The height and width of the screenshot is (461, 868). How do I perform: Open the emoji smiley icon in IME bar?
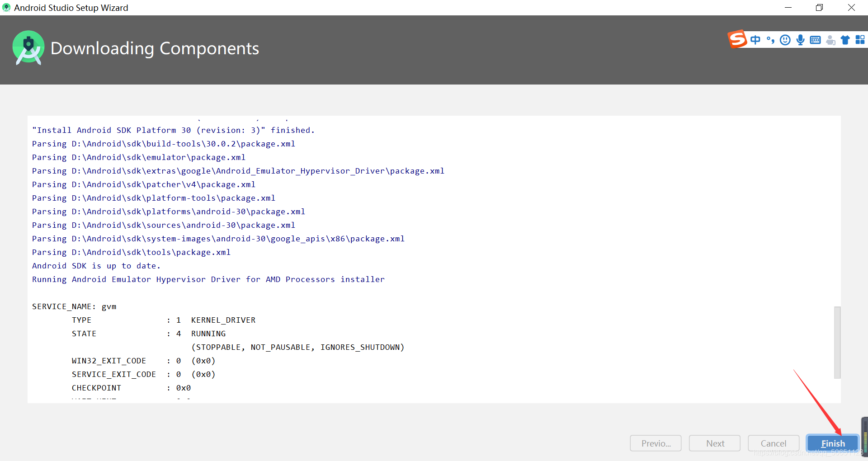(786, 40)
